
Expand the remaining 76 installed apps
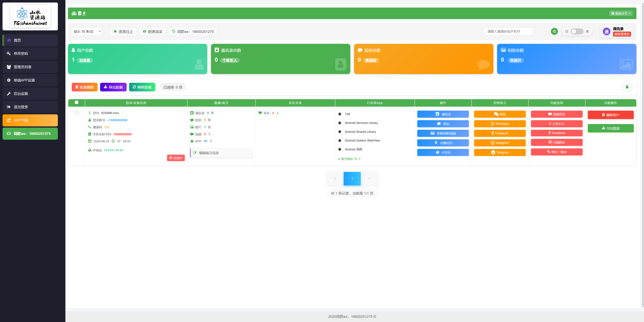(349, 159)
